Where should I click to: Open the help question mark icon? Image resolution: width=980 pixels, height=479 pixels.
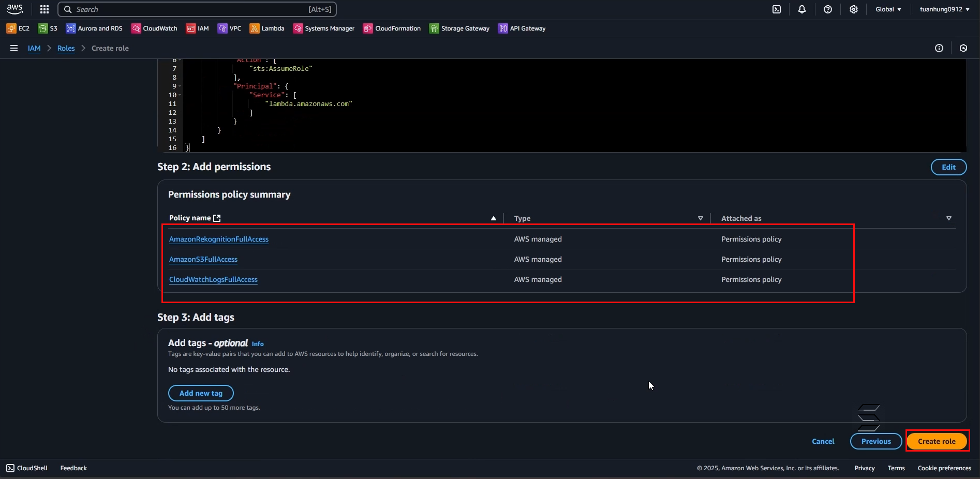click(828, 9)
